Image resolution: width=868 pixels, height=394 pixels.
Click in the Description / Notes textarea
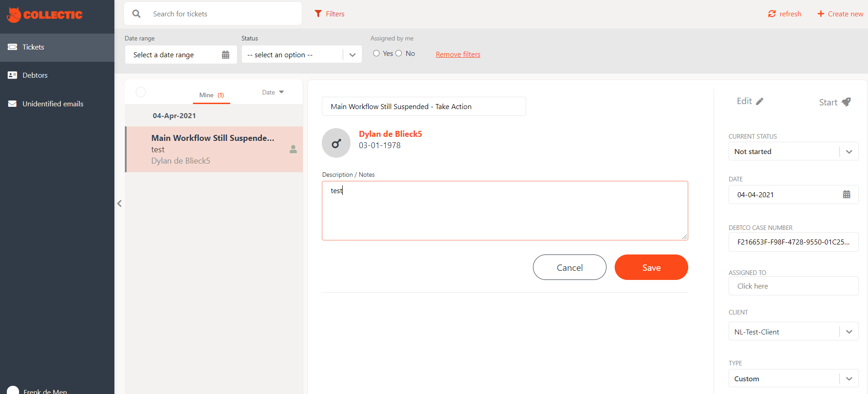tap(505, 210)
